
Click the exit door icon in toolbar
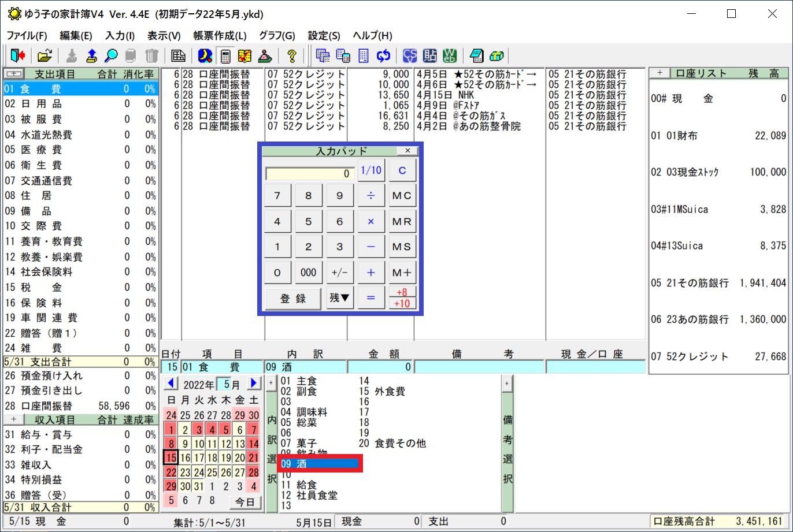[18, 55]
